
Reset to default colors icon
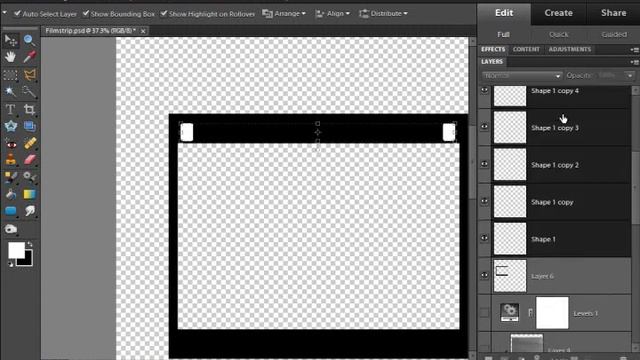pyautogui.click(x=11, y=264)
